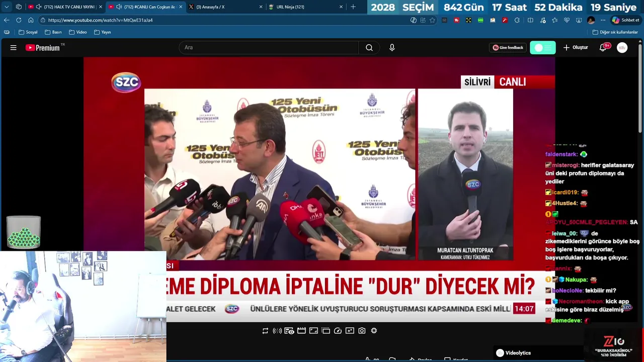Start voice search with the microphone icon
This screenshot has height=362, width=644.
click(x=392, y=48)
